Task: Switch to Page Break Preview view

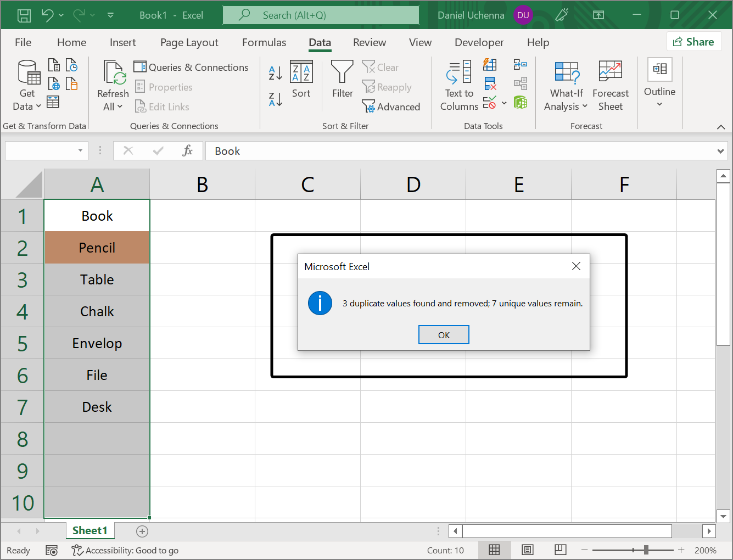Action: click(x=561, y=550)
